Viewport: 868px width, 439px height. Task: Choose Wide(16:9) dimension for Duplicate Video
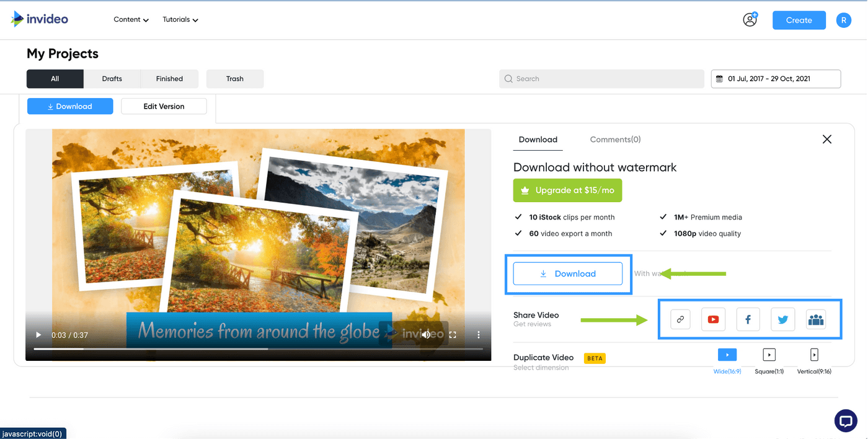point(727,355)
